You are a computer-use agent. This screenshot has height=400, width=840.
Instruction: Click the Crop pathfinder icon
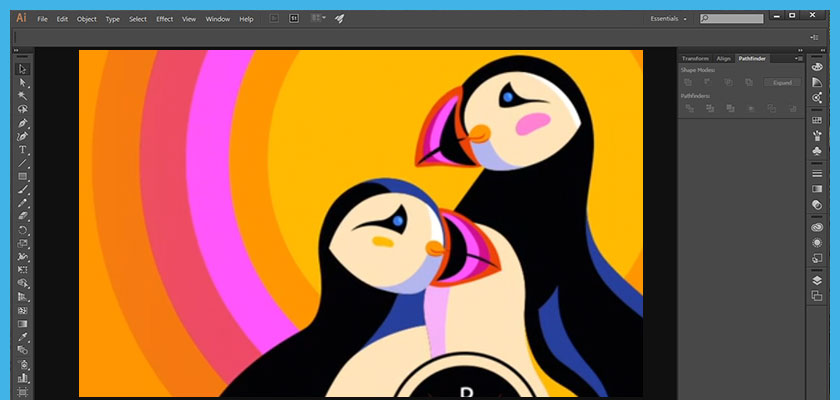pyautogui.click(x=751, y=108)
